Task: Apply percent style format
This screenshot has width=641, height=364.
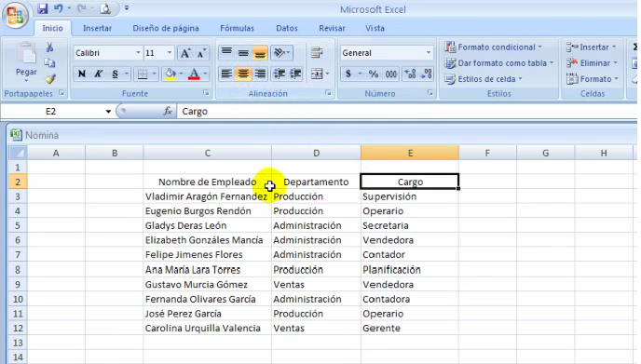Action: point(374,74)
